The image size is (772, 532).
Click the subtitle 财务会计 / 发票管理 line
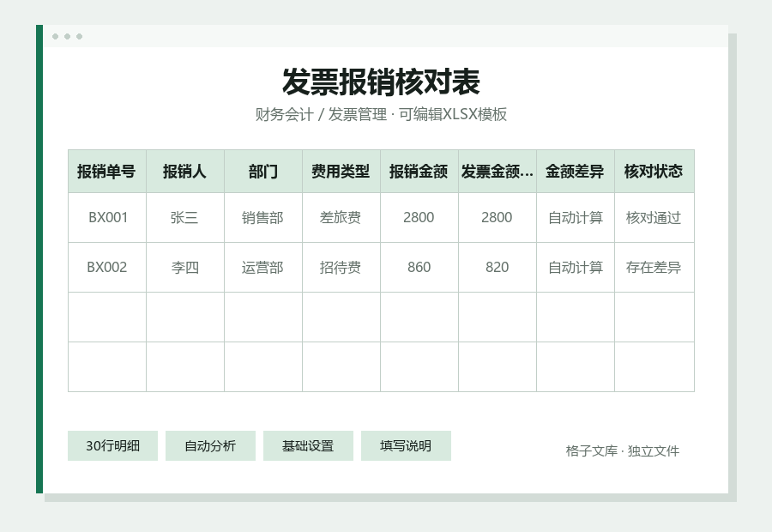381,114
